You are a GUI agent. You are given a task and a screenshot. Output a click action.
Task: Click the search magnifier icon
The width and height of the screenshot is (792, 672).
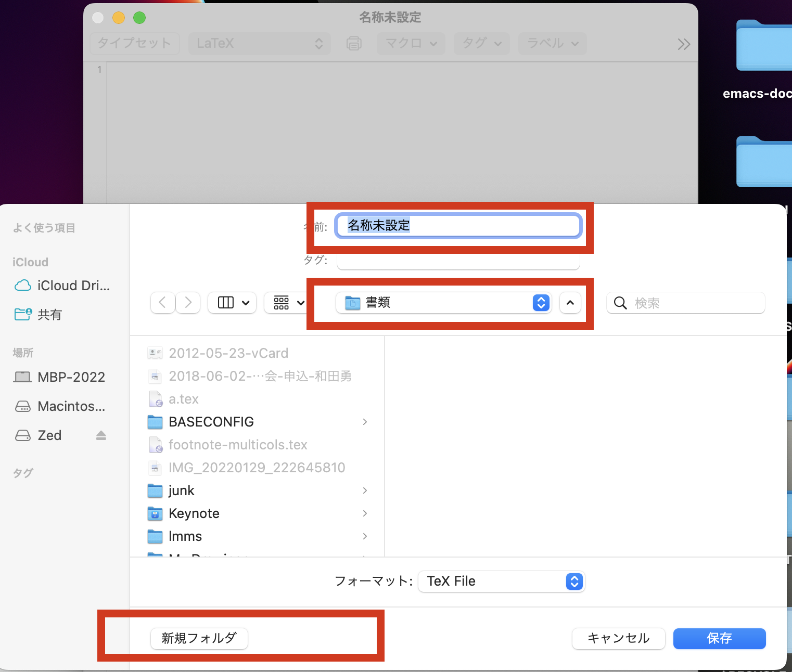620,303
